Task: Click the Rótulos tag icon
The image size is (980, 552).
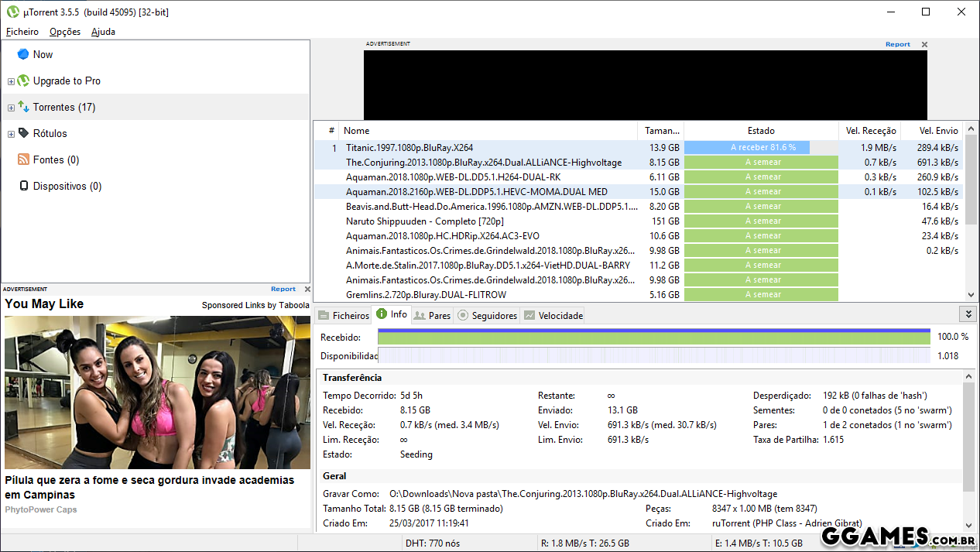Action: coord(23,133)
